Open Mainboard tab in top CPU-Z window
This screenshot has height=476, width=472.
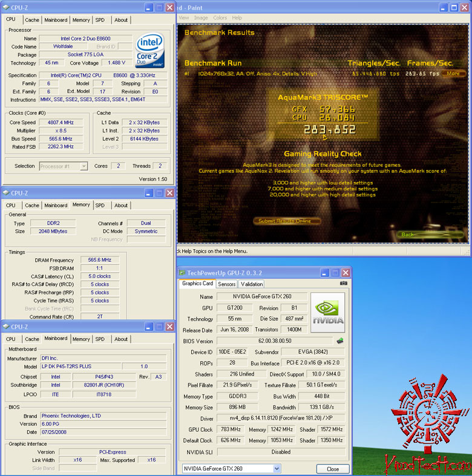pyautogui.click(x=56, y=20)
